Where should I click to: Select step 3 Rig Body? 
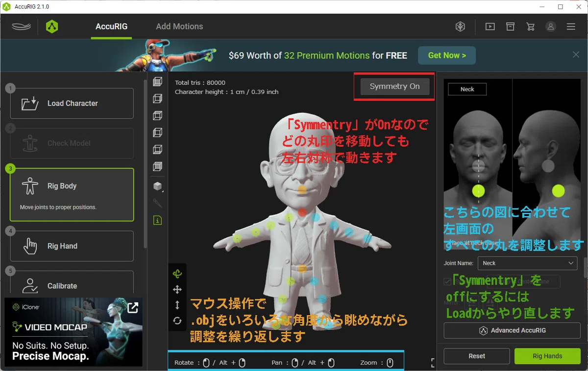point(72,195)
